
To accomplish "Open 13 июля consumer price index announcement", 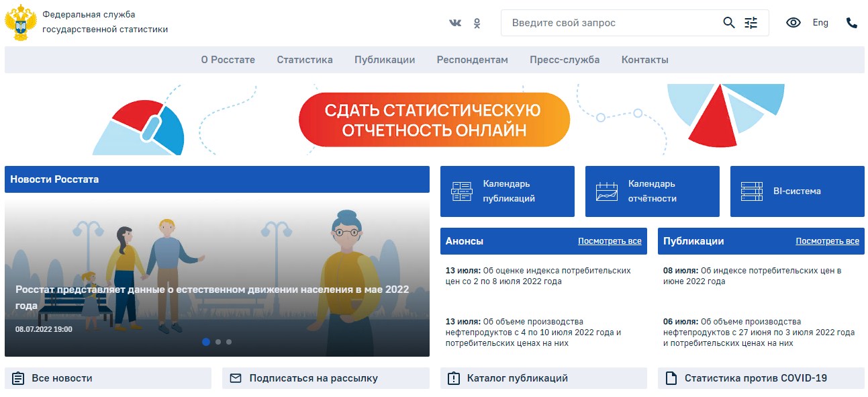I will [538, 276].
